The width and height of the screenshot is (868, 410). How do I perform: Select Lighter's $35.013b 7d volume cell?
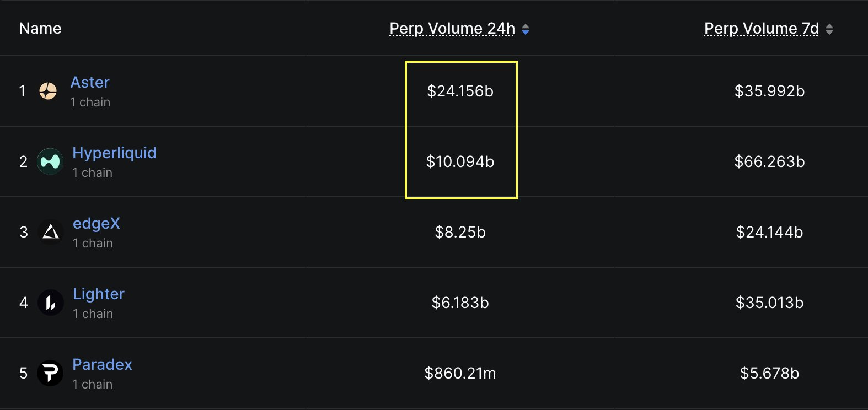coord(769,303)
